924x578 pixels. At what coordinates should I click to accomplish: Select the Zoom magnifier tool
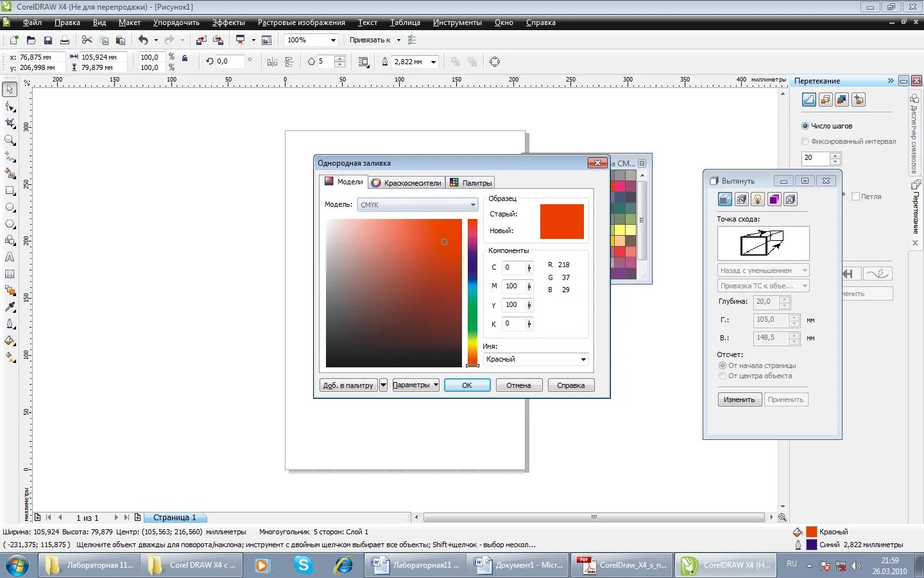(x=10, y=140)
